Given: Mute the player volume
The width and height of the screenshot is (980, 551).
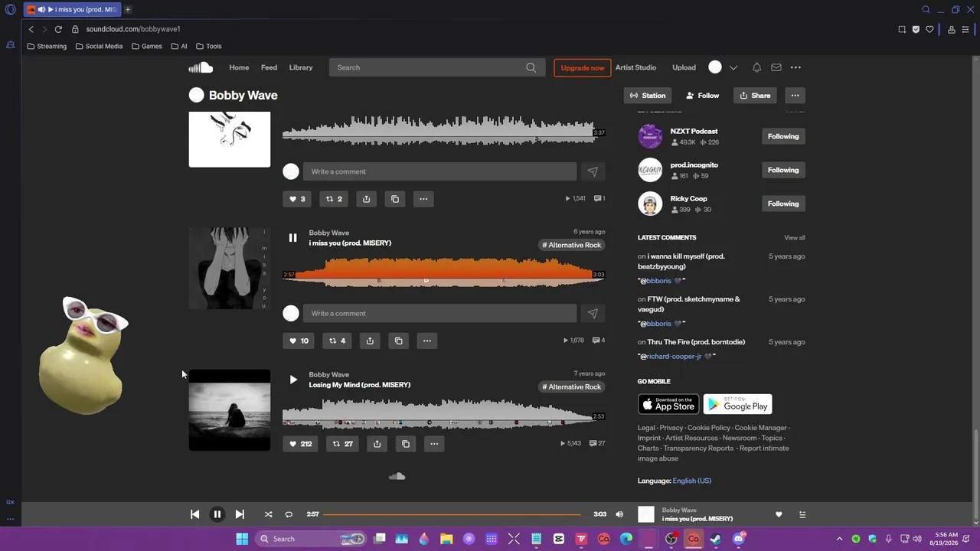Looking at the screenshot, I should point(619,514).
